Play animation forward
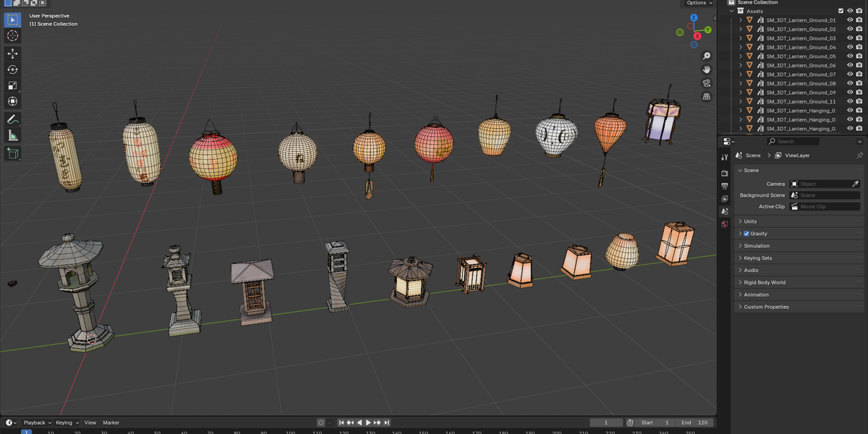This screenshot has height=434, width=868. coord(368,422)
